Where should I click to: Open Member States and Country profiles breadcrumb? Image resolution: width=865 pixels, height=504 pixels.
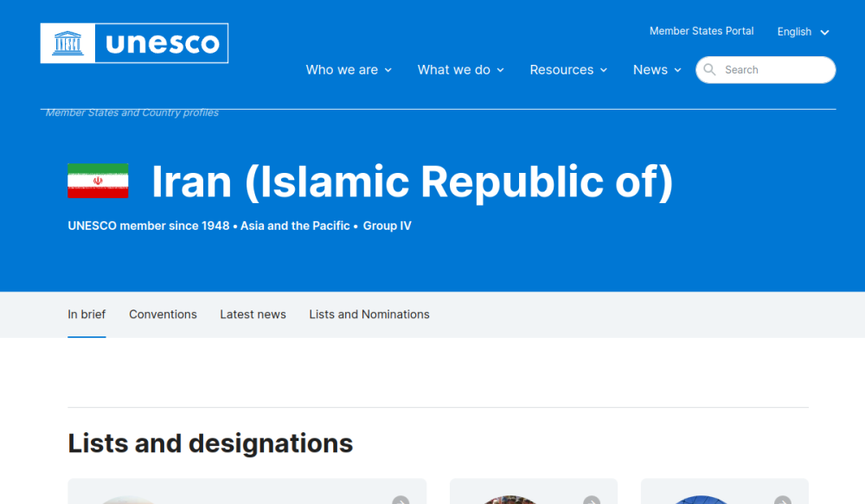tap(131, 112)
